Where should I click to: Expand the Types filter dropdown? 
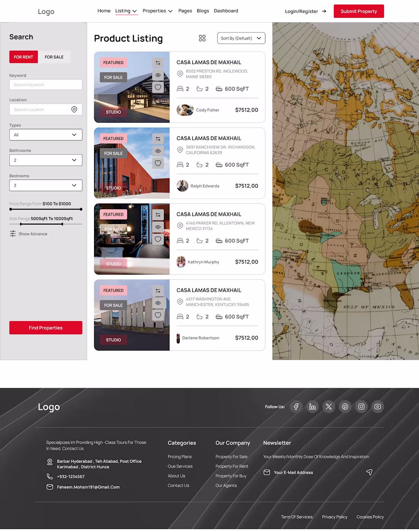click(x=45, y=135)
